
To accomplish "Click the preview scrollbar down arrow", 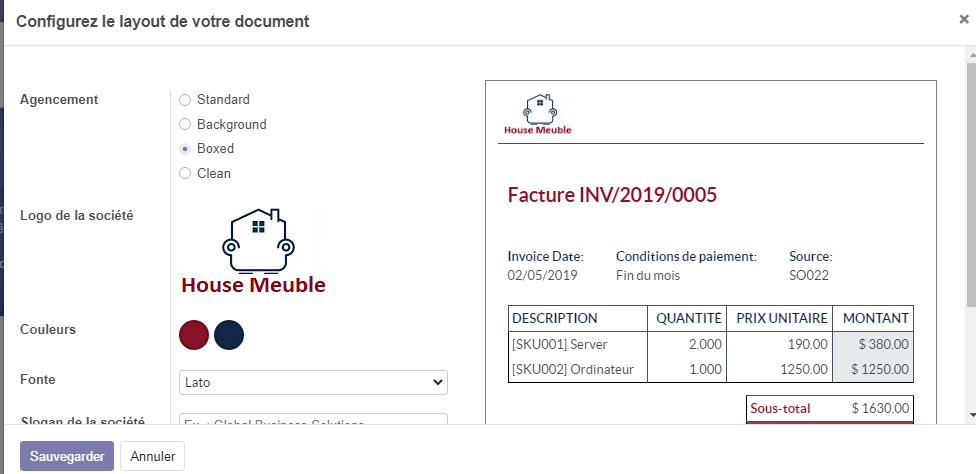I will (x=970, y=414).
